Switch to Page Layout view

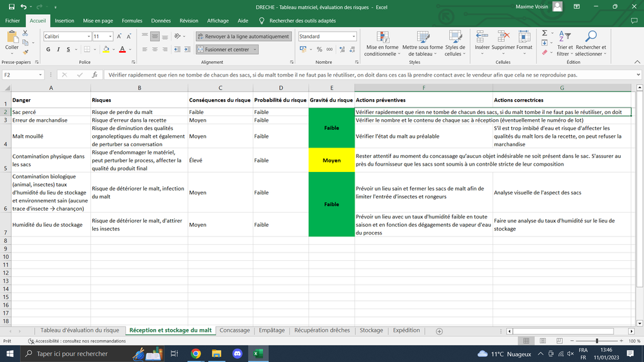click(543, 341)
